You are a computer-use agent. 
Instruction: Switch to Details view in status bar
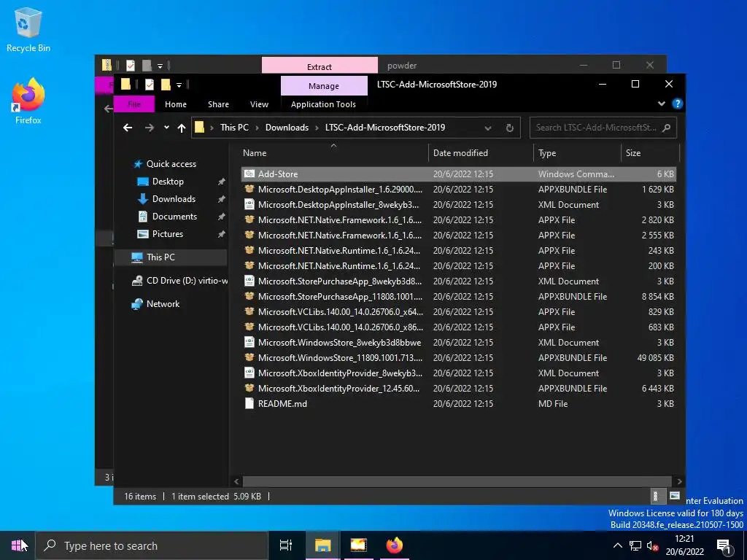pos(657,496)
